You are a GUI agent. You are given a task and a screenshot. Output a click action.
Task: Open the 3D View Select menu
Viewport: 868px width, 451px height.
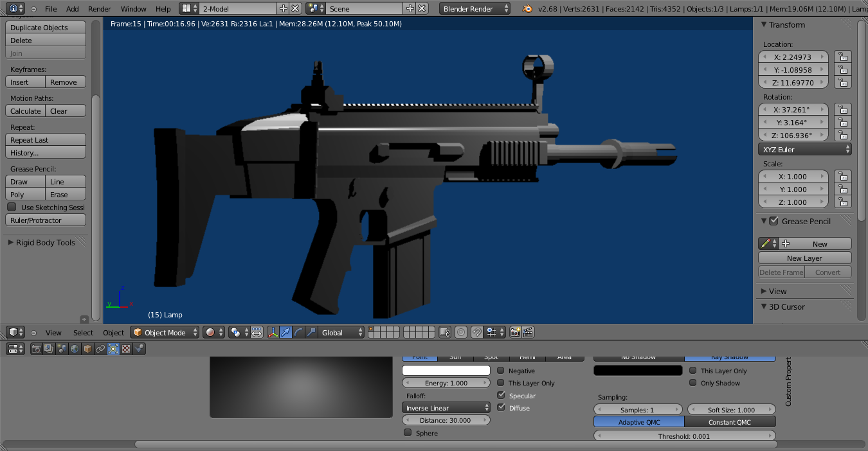point(83,333)
